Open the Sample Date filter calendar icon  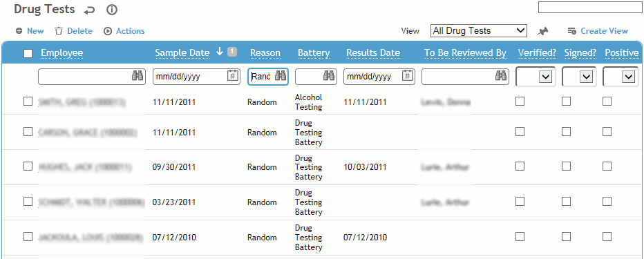point(232,77)
